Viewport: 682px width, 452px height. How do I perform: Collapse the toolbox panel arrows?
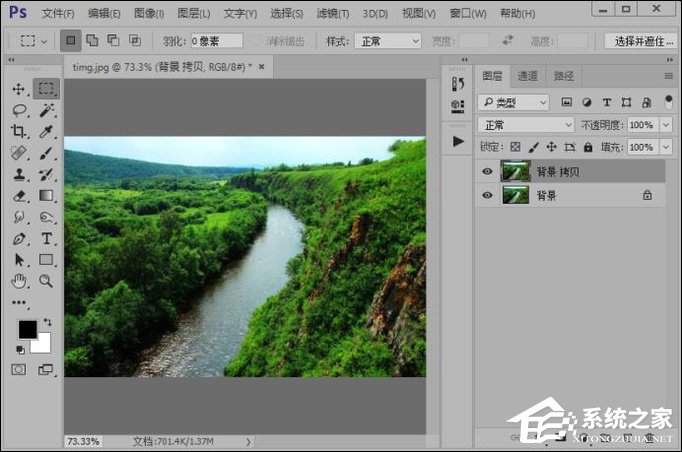[11, 60]
